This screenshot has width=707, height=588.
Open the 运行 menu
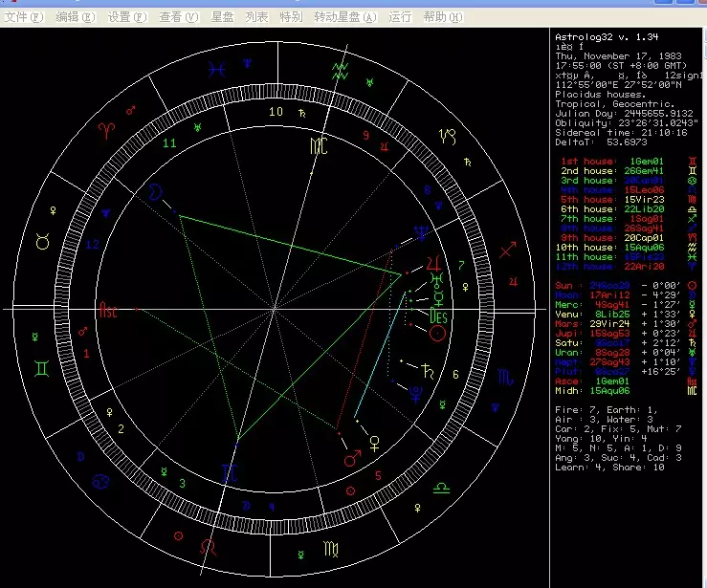400,17
